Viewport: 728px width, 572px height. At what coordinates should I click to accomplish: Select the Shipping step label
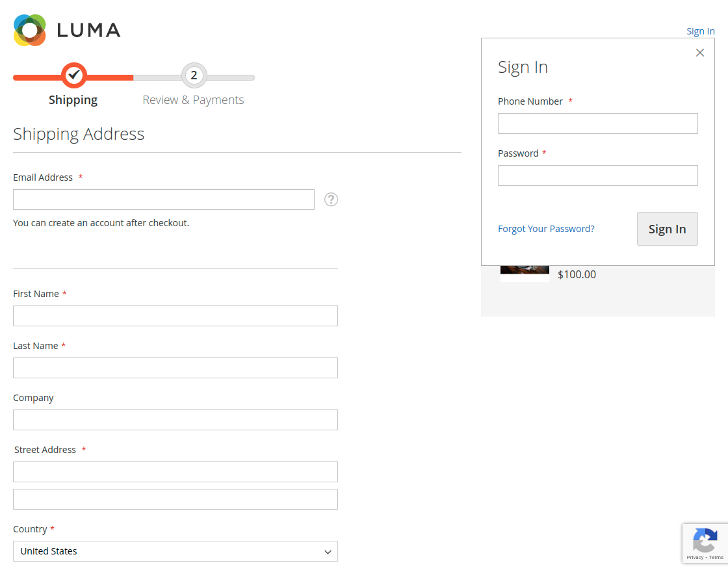click(73, 99)
